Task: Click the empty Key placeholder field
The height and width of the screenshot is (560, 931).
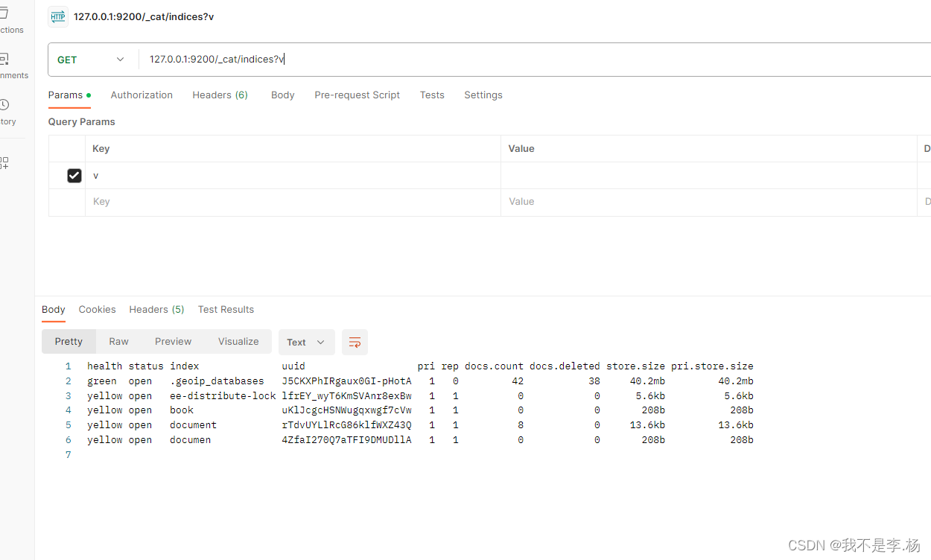Action: point(293,202)
